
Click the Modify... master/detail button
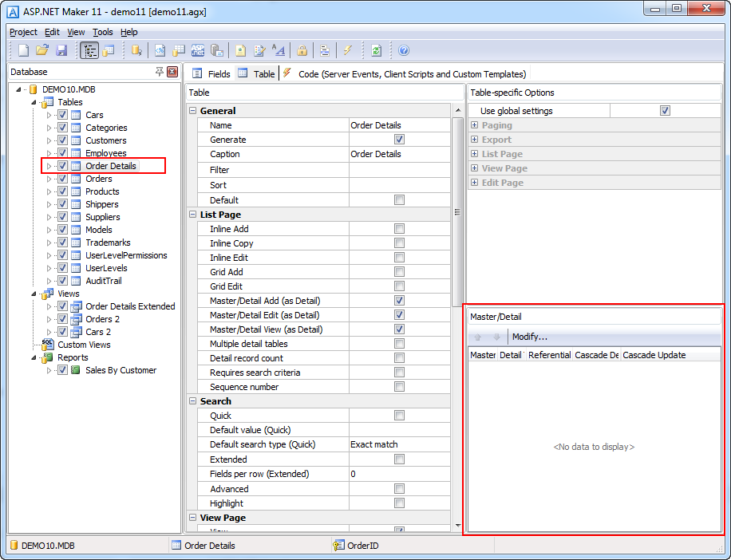pyautogui.click(x=530, y=337)
